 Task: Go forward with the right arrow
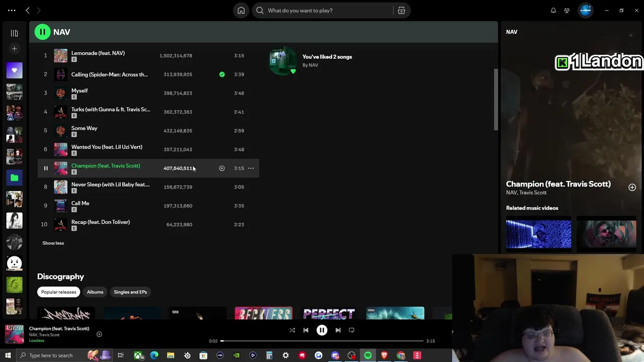(39, 10)
